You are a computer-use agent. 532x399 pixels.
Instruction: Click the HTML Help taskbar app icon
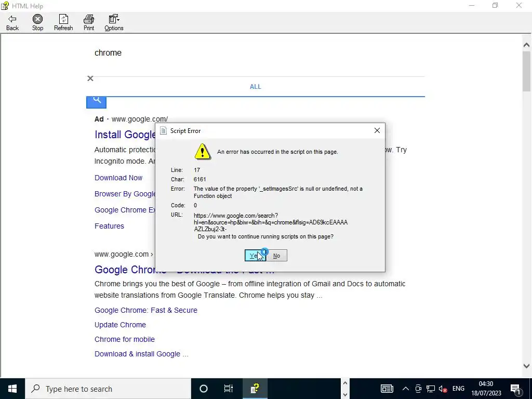click(255, 389)
